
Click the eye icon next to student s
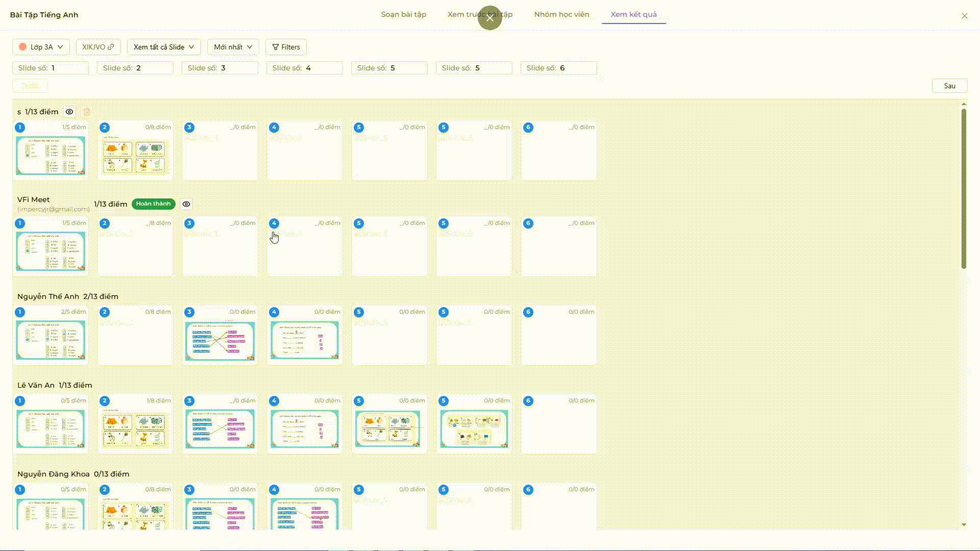click(69, 112)
